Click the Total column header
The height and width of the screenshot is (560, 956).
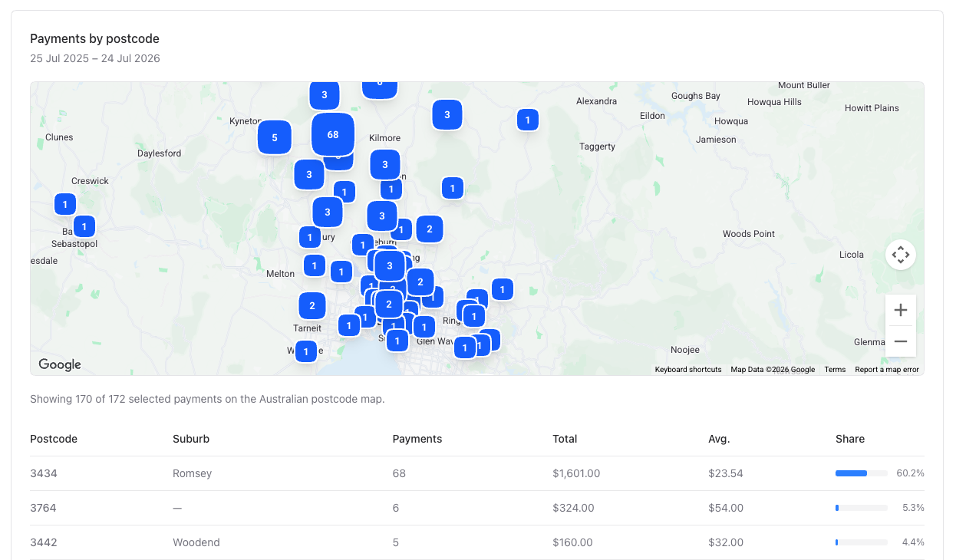coord(565,439)
